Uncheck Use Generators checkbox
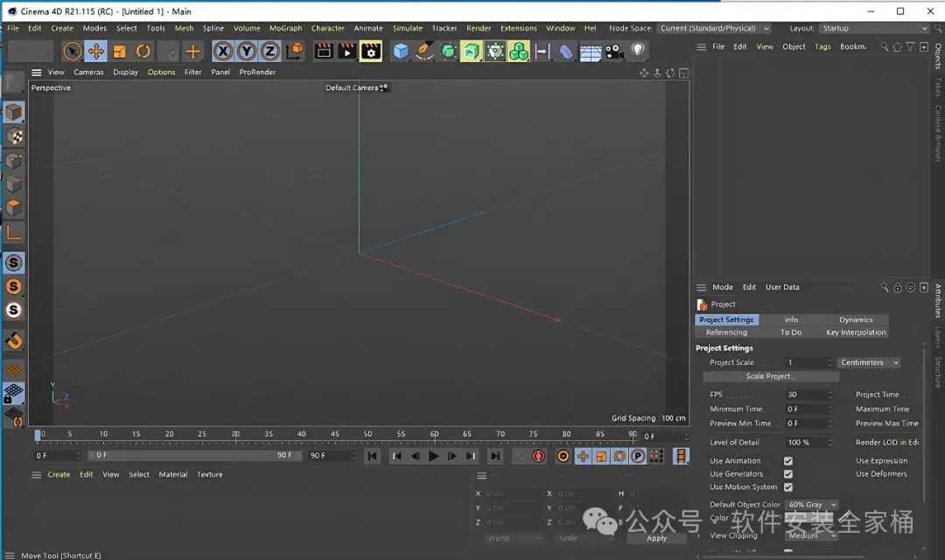The height and width of the screenshot is (560, 945). click(x=787, y=474)
